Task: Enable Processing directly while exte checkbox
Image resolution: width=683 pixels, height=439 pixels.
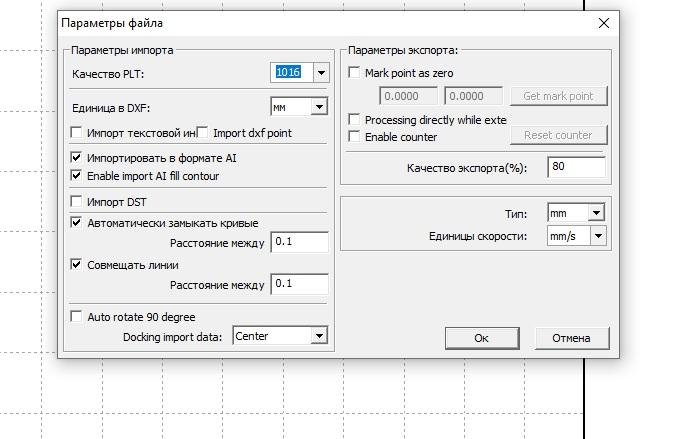Action: click(354, 120)
